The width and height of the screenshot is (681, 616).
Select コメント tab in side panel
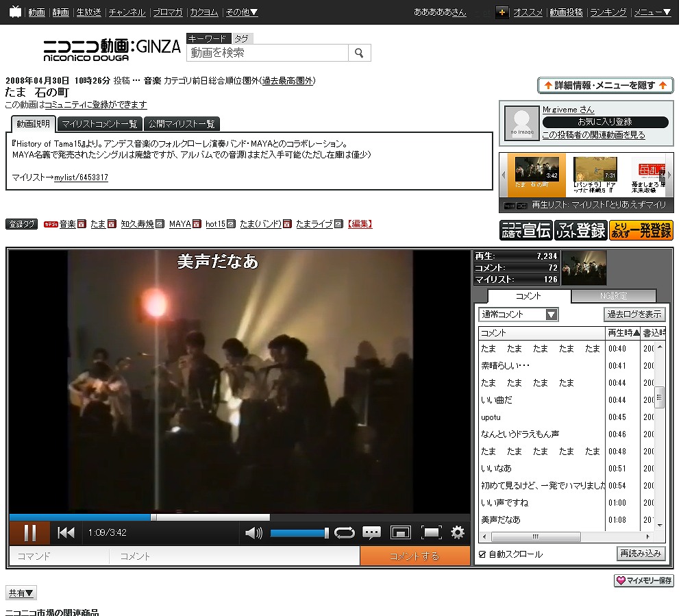pos(528,296)
